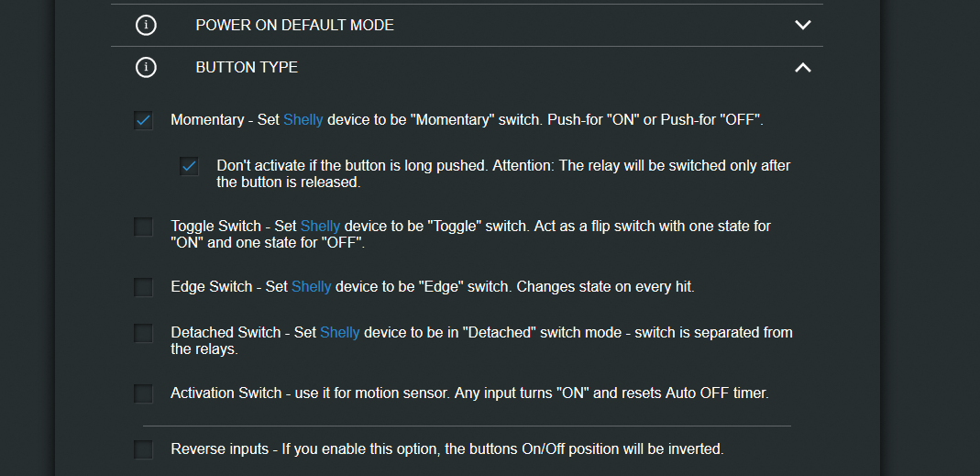Disable the long push checkbox
980x476 pixels.
coord(189,166)
